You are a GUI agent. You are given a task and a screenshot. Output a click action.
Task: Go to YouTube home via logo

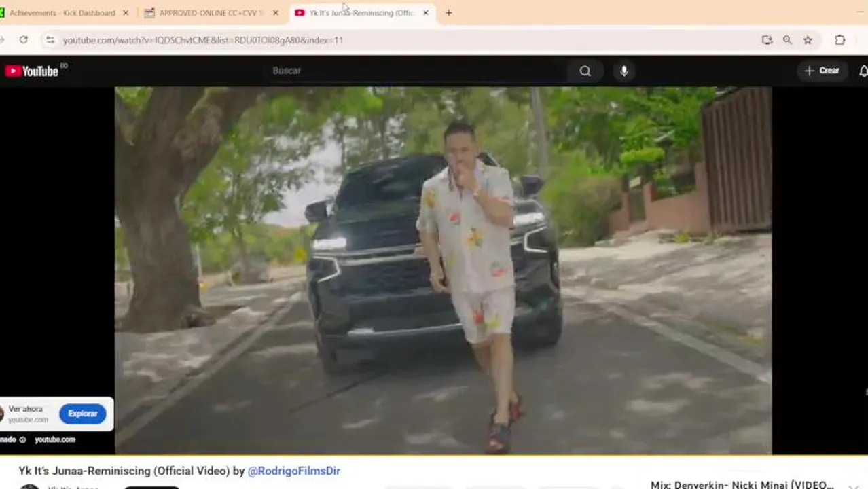[32, 71]
